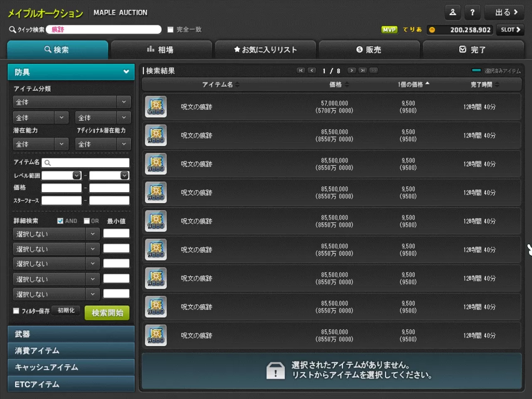Click the SLOT button
Viewport: 532px width, 399px height.
[510, 30]
